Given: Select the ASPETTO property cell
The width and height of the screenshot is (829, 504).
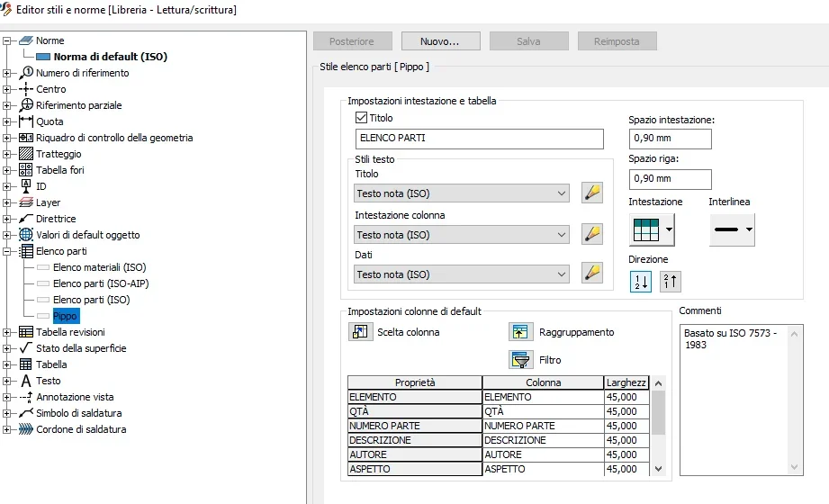Looking at the screenshot, I should 415,469.
